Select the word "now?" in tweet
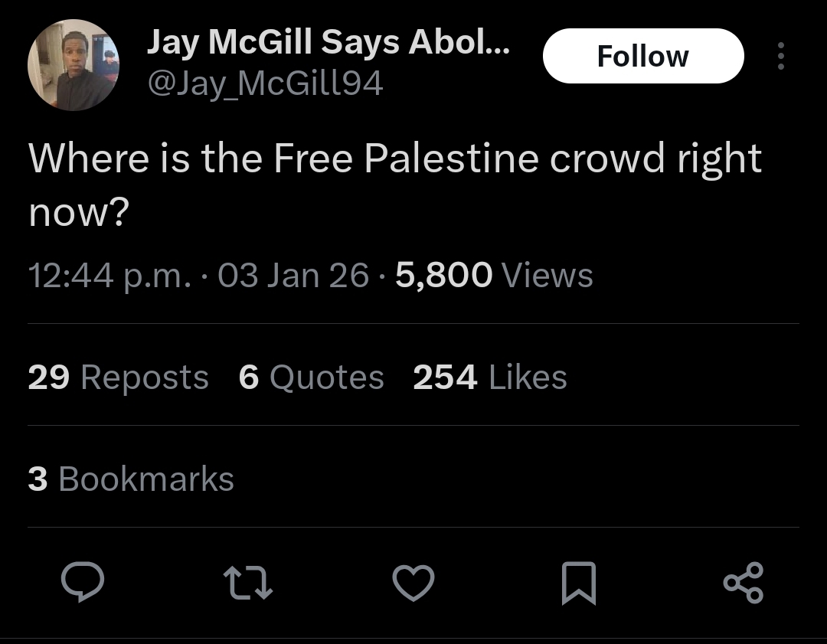Viewport: 827px width, 644px height. point(79,213)
